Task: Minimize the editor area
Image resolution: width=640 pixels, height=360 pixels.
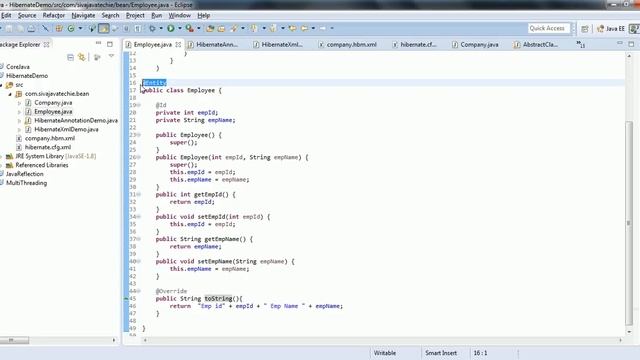Action: (x=620, y=43)
